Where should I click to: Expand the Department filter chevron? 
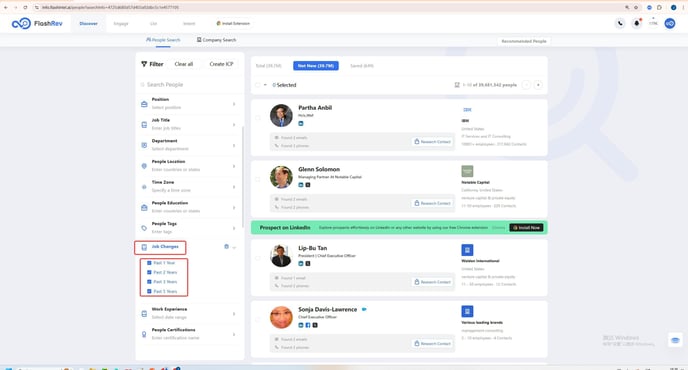click(x=234, y=145)
